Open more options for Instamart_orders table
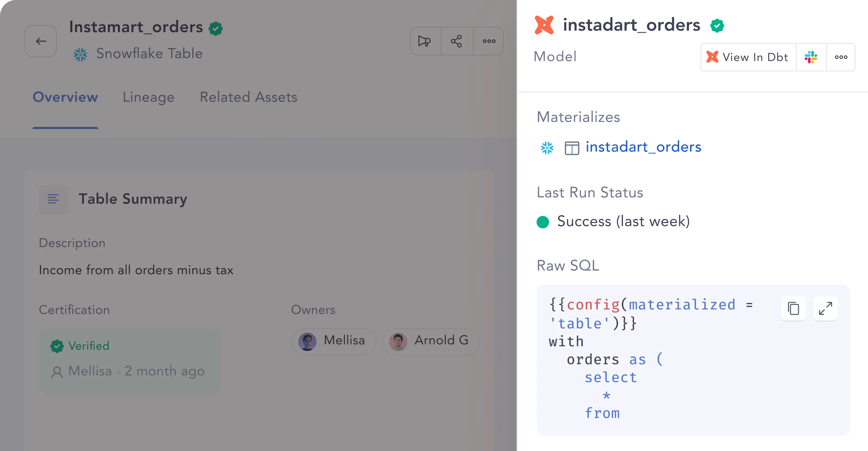 (x=489, y=41)
